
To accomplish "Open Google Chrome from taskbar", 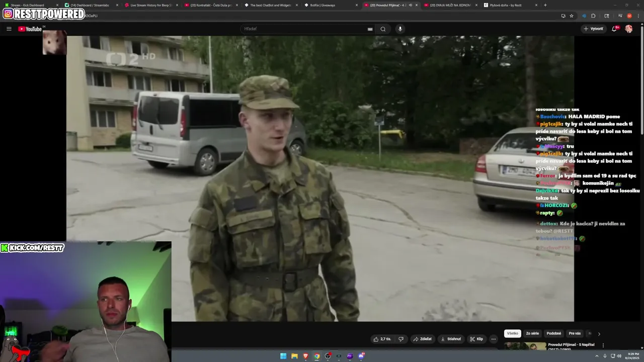I will point(316,356).
